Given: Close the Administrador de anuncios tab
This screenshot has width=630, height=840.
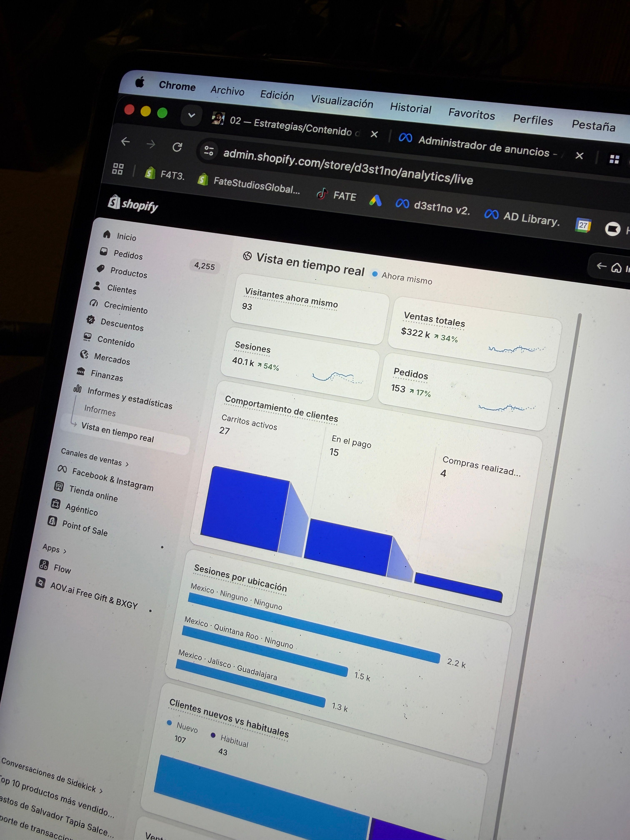Looking at the screenshot, I should coord(579,155).
